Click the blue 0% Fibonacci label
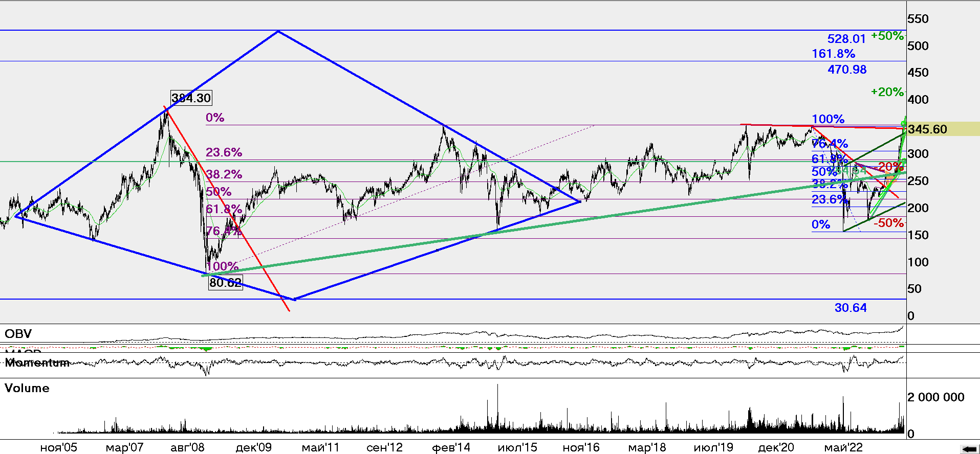Image resolution: width=980 pixels, height=454 pixels. 821,224
